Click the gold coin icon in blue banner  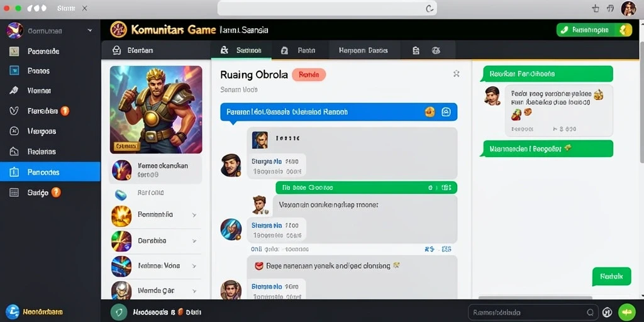tap(430, 112)
